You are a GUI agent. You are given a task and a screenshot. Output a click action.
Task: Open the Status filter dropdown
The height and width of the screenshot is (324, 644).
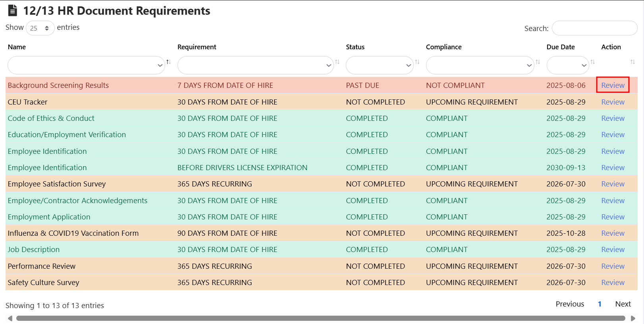(380, 65)
